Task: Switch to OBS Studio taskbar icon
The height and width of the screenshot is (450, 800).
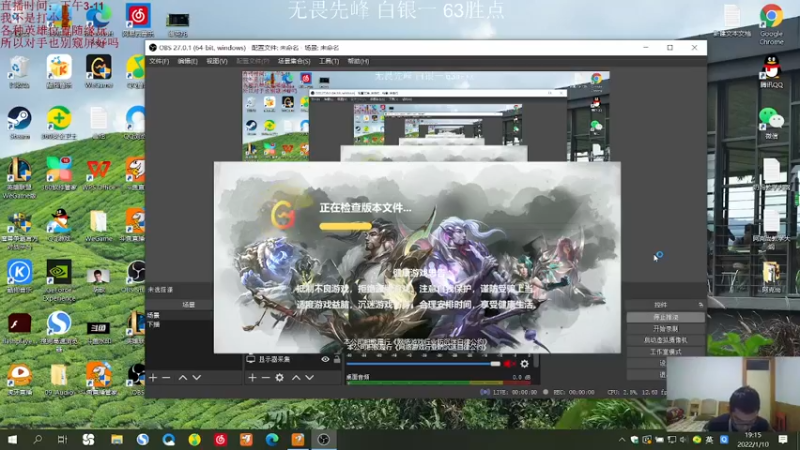Action: click(x=323, y=439)
